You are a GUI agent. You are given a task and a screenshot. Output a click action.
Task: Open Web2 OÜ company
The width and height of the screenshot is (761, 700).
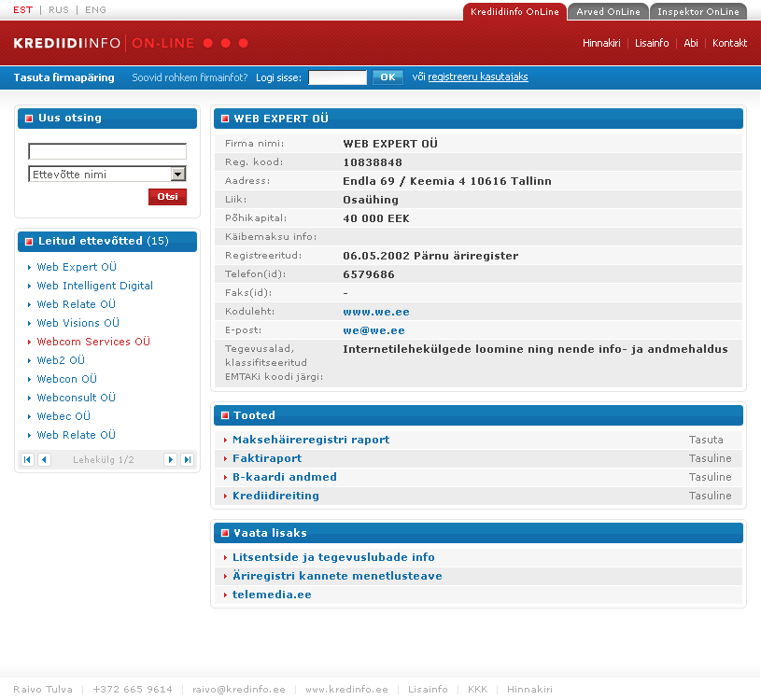[61, 360]
